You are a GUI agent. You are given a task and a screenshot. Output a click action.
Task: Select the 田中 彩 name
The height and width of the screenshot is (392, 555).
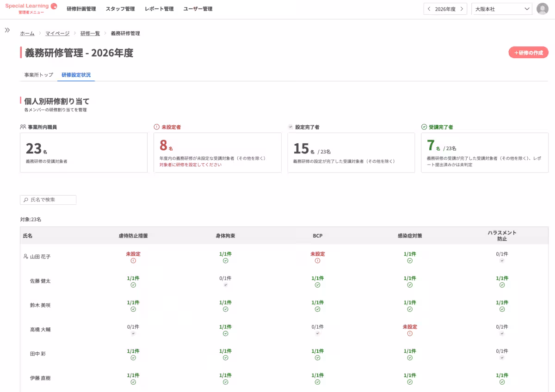click(38, 354)
